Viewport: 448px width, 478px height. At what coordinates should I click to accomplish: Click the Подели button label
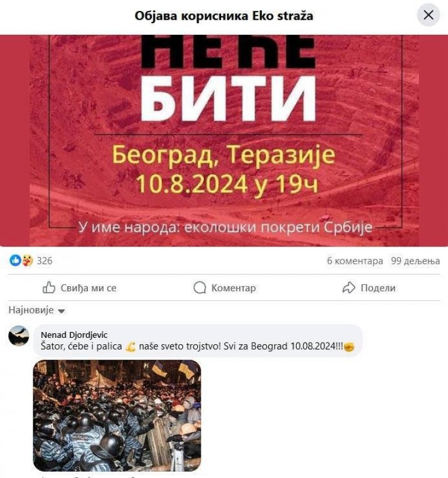[x=378, y=288]
